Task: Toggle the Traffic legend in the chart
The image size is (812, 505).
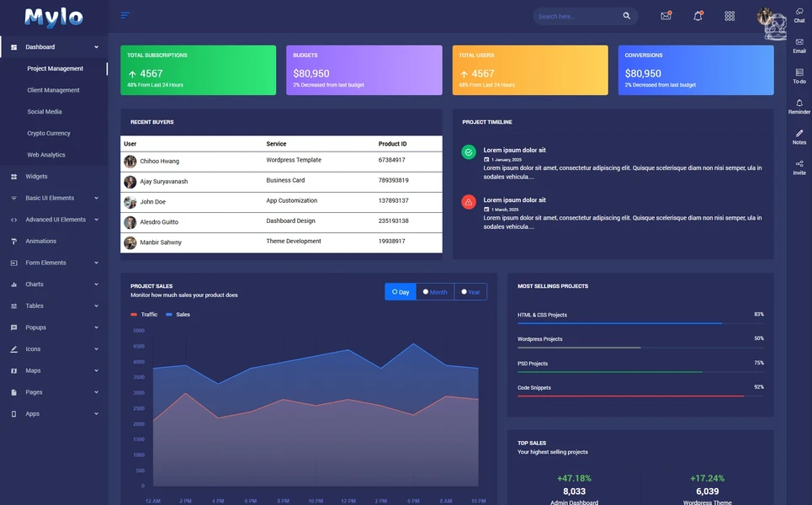Action: click(140, 313)
